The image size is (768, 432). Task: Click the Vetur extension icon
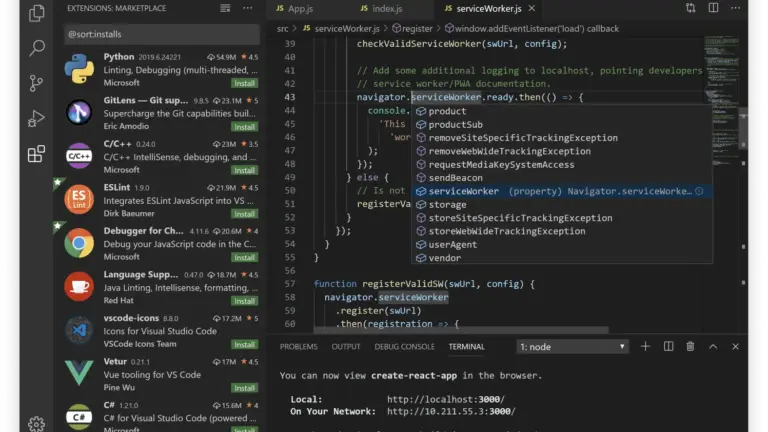coord(79,373)
